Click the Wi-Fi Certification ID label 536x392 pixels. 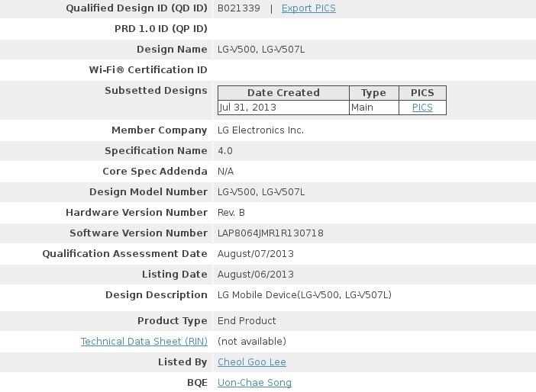pyautogui.click(x=148, y=70)
